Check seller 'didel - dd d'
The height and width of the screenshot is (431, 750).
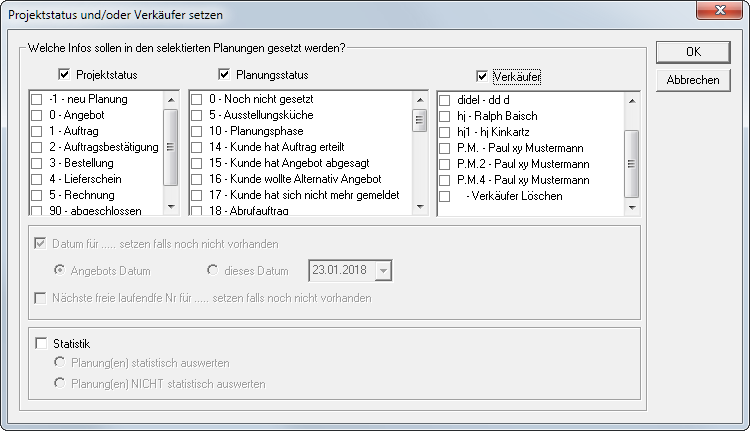[x=445, y=100]
